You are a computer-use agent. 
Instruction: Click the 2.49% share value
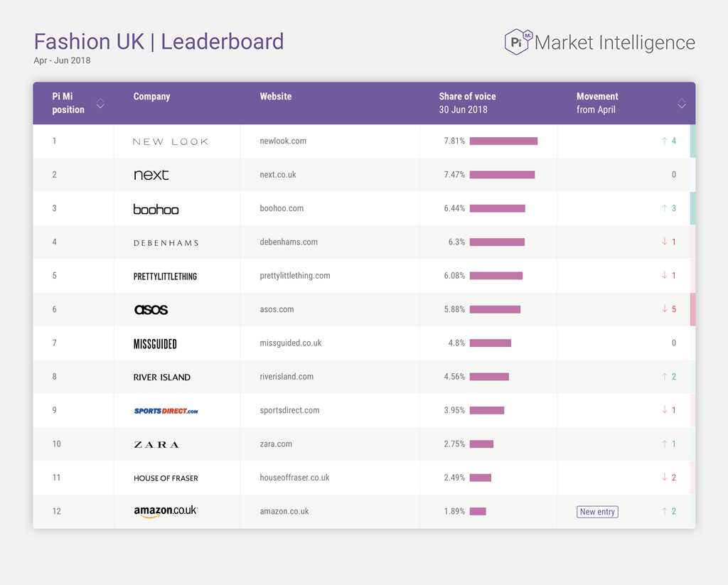pyautogui.click(x=454, y=478)
